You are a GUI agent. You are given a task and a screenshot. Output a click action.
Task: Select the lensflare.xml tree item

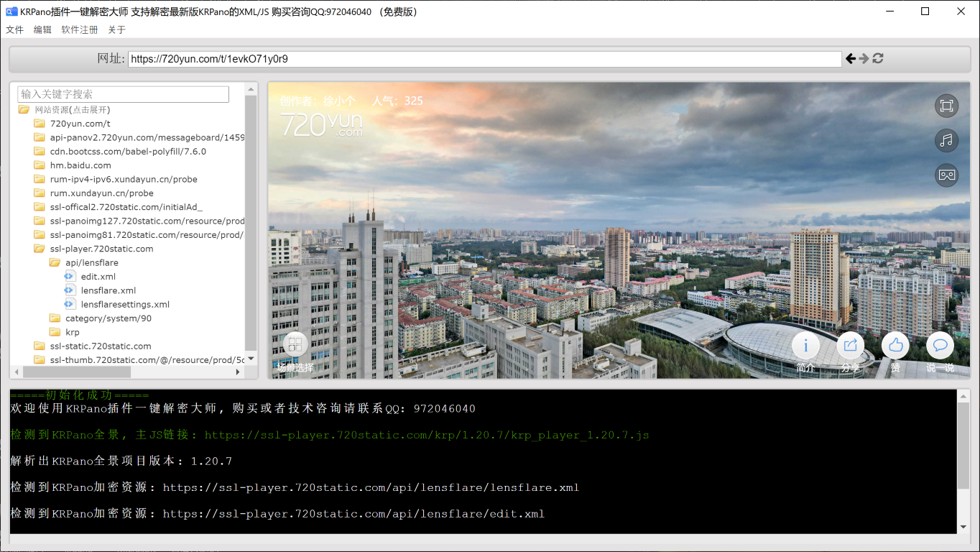[x=108, y=290]
